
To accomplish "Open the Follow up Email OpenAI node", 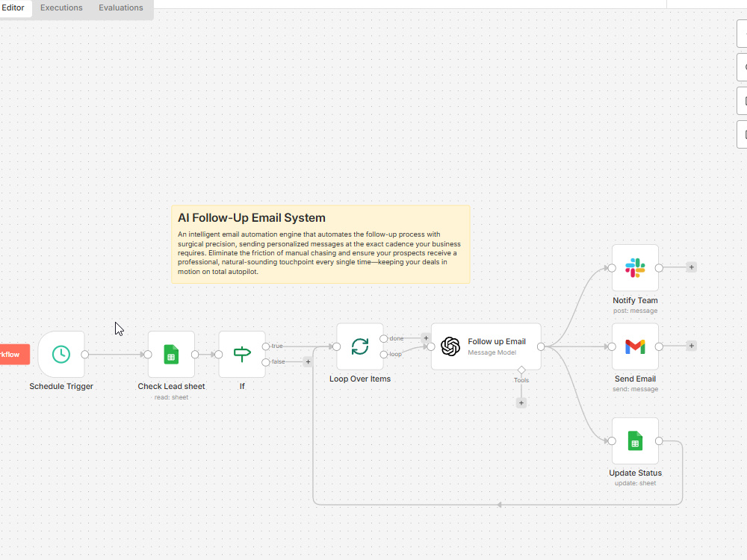I will (486, 346).
